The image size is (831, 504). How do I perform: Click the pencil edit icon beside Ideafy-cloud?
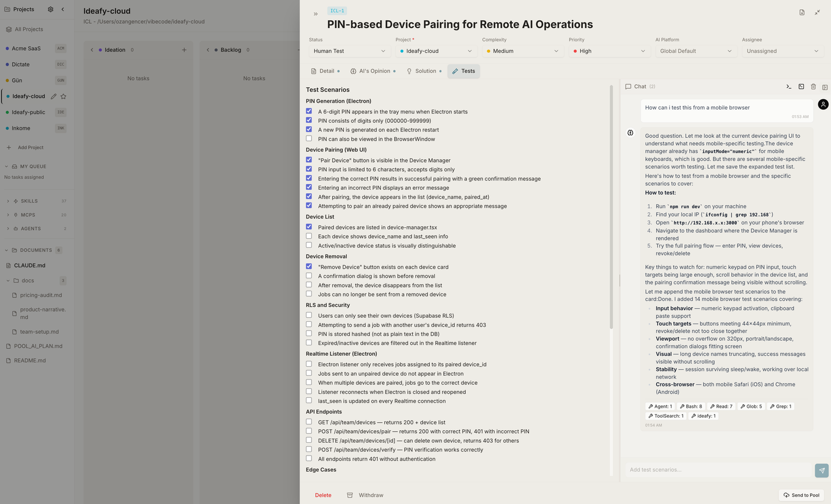54,96
